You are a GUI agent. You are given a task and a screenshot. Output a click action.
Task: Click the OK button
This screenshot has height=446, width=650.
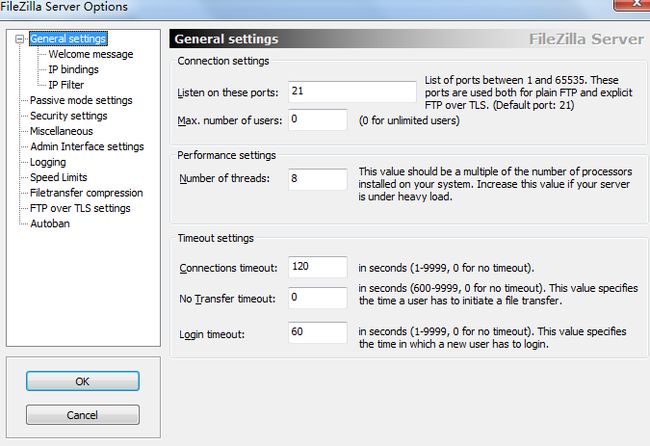82,381
